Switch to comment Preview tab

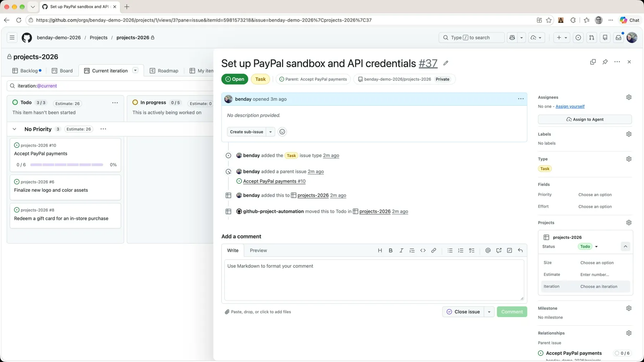coord(258,250)
